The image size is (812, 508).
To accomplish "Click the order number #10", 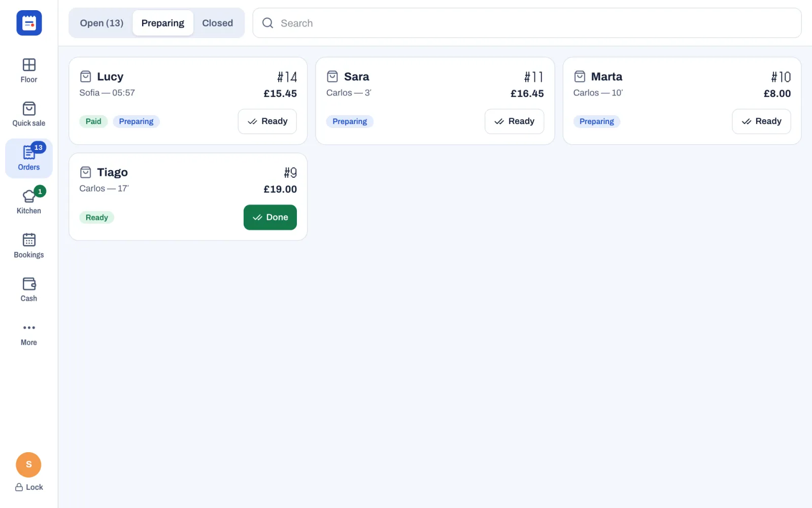I will (x=781, y=77).
